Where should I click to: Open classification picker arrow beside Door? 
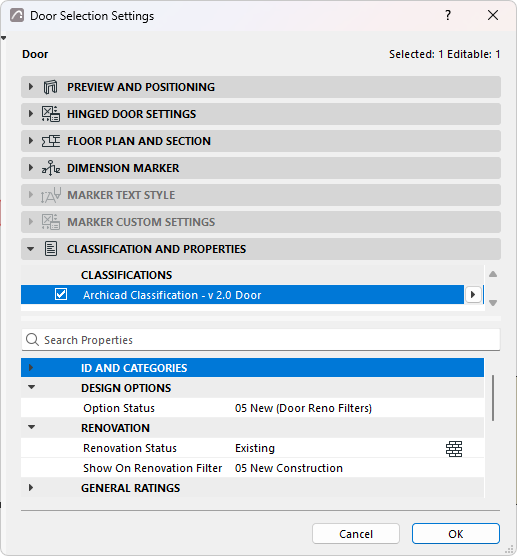[473, 294]
